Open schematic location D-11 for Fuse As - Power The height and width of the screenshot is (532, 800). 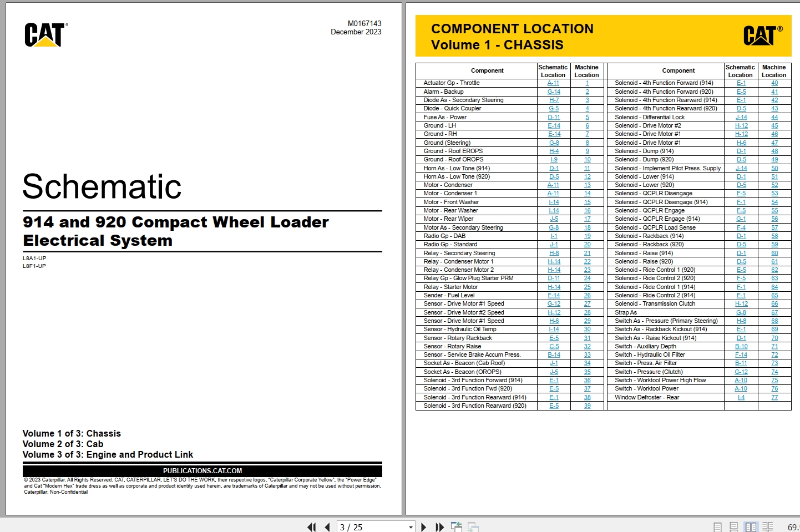pos(554,117)
